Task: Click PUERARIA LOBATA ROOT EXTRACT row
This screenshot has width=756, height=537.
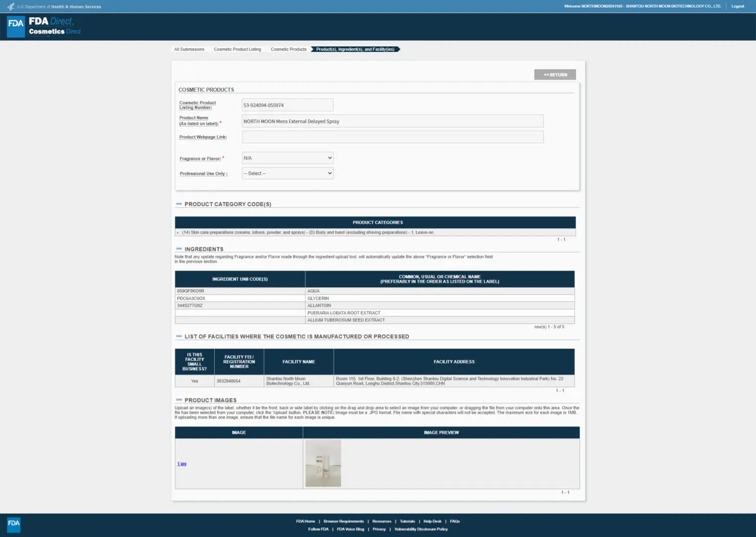Action: coord(374,313)
